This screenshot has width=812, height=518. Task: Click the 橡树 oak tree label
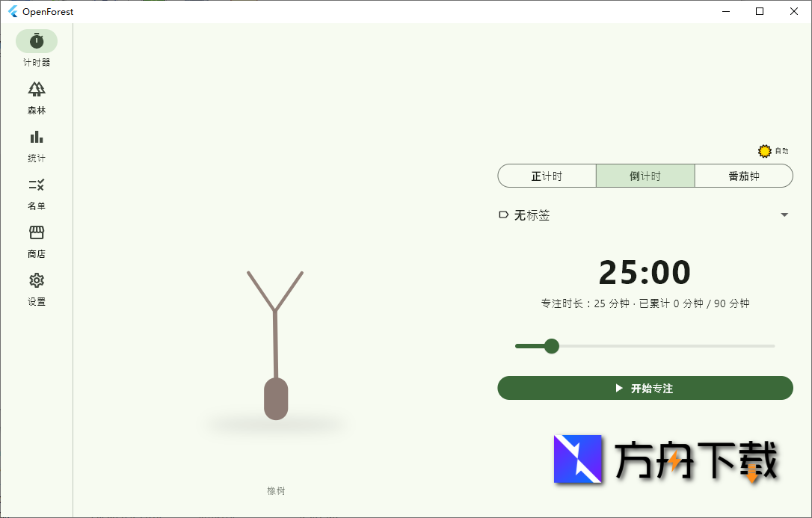tap(277, 490)
